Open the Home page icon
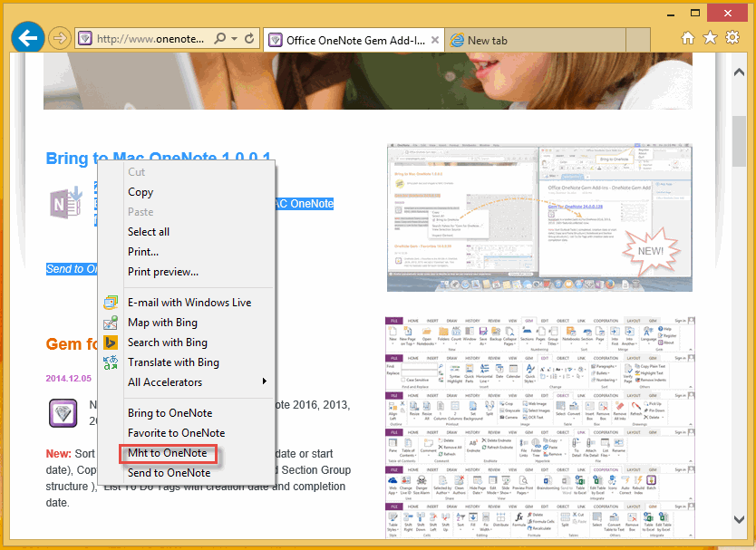This screenshot has width=756, height=550. [687, 37]
